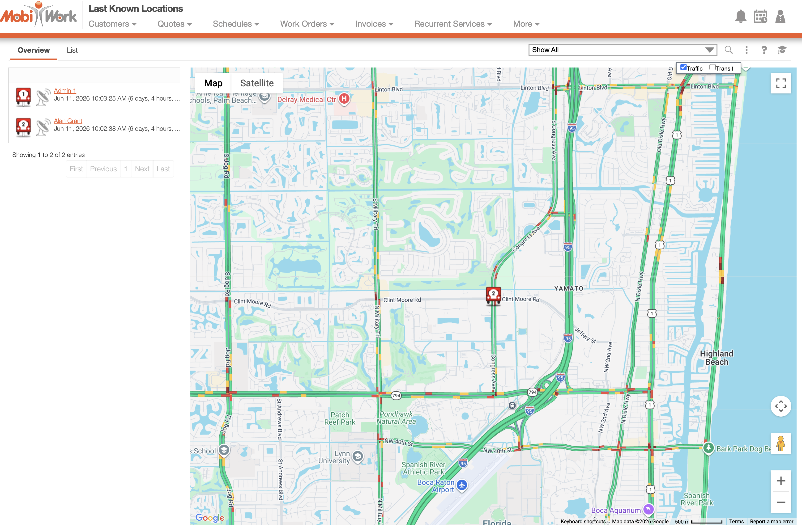Select page 1 in pagination

click(126, 169)
